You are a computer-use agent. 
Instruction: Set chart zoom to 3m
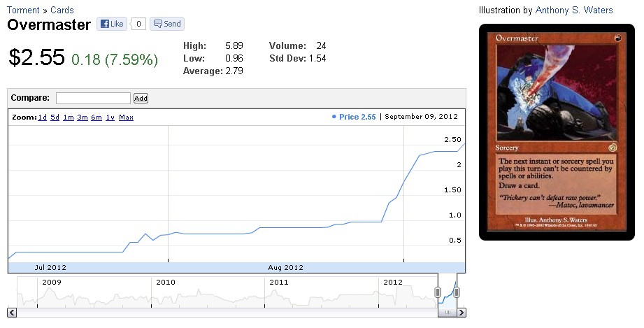coord(82,117)
